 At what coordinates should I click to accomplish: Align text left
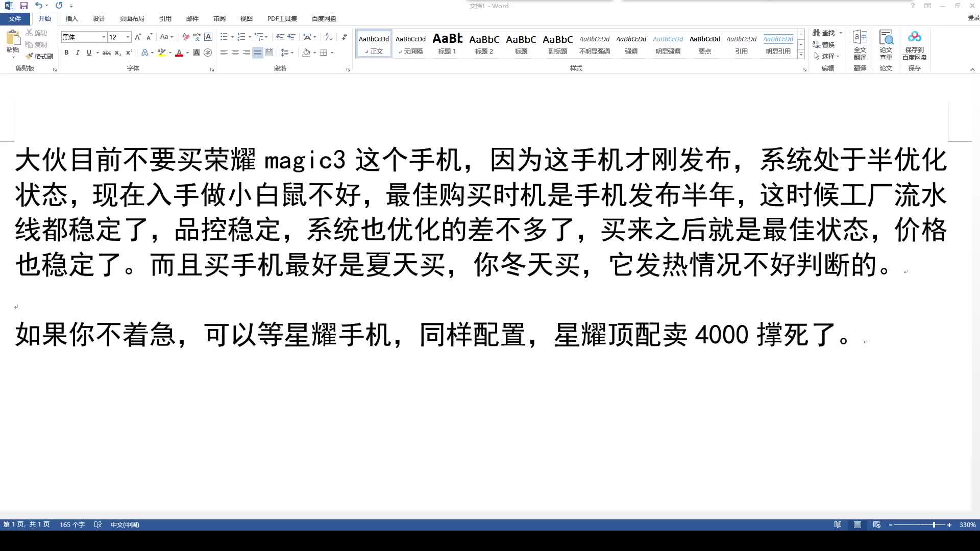[224, 53]
